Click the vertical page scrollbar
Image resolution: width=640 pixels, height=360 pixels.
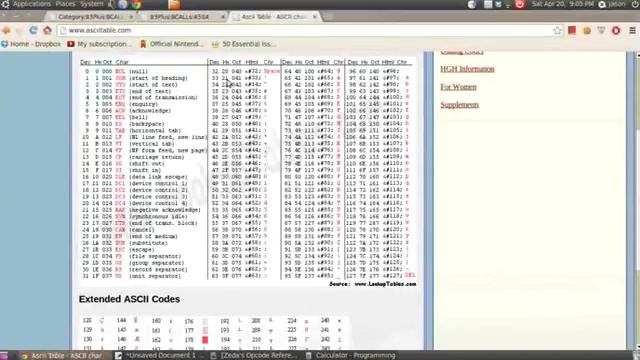click(x=637, y=200)
